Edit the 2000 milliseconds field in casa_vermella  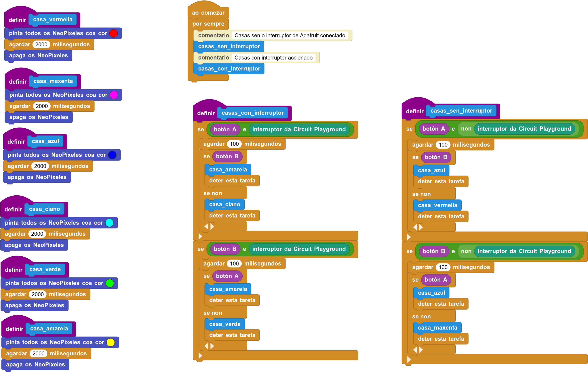(x=41, y=44)
